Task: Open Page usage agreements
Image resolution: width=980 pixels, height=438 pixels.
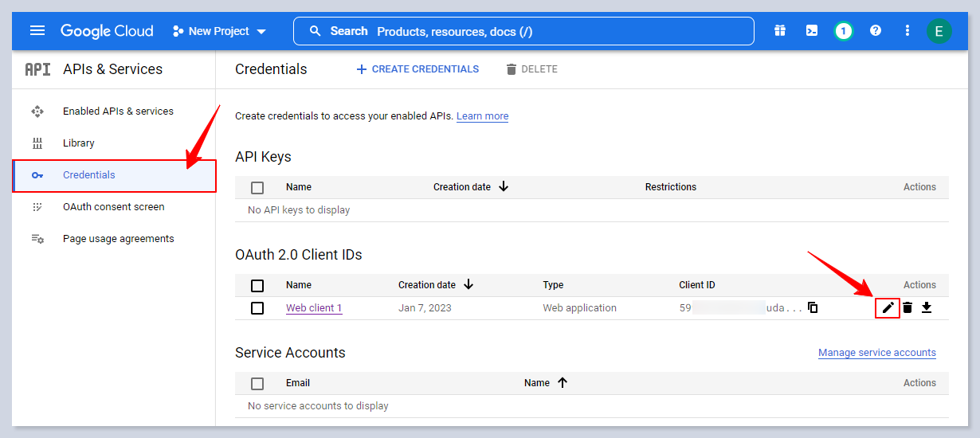Action: pyautogui.click(x=119, y=238)
